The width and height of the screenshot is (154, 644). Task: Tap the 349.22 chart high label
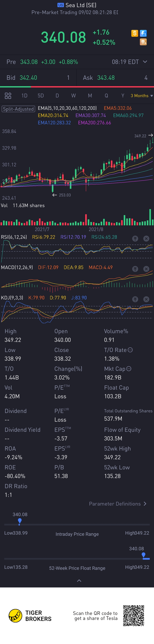140,136
